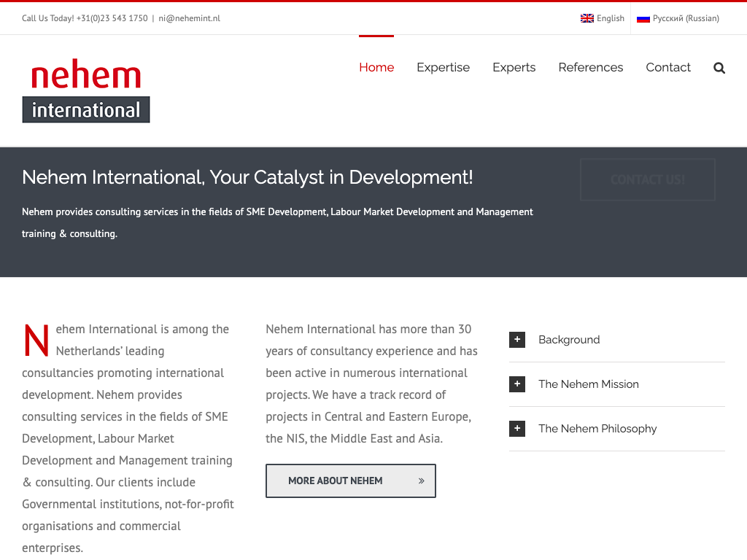This screenshot has height=560, width=747.
Task: Switch language to Русский (Russian)
Action: (x=685, y=18)
